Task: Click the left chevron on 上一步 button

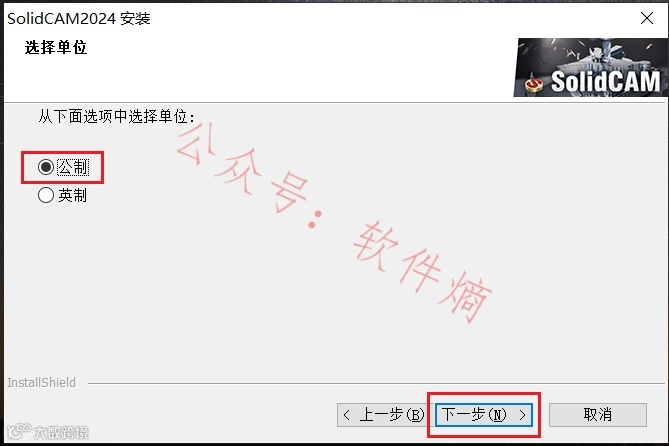Action: (x=346, y=414)
